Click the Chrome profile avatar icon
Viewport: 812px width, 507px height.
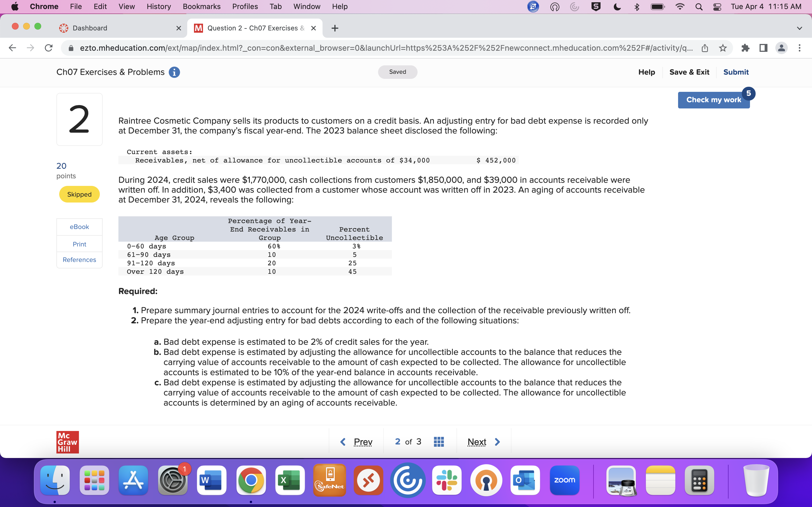(782, 48)
